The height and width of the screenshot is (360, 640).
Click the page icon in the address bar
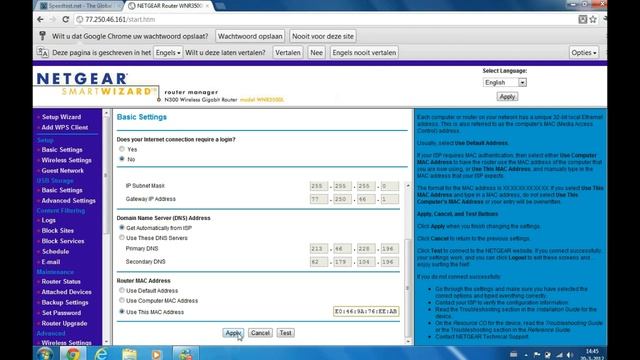[80, 19]
